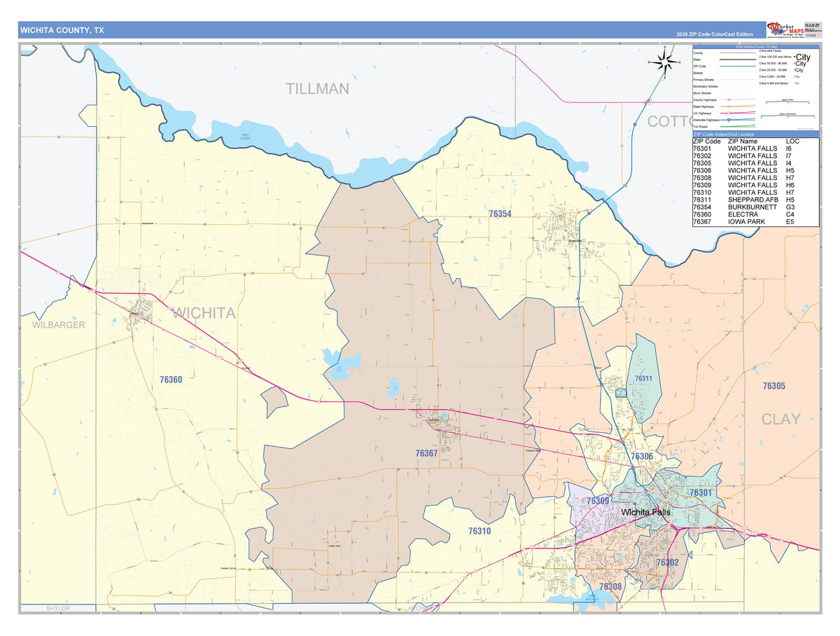Screen dimensions: 840x636
Task: Click the 'WICHITA COUNTY, TX' title
Action: [x=62, y=31]
